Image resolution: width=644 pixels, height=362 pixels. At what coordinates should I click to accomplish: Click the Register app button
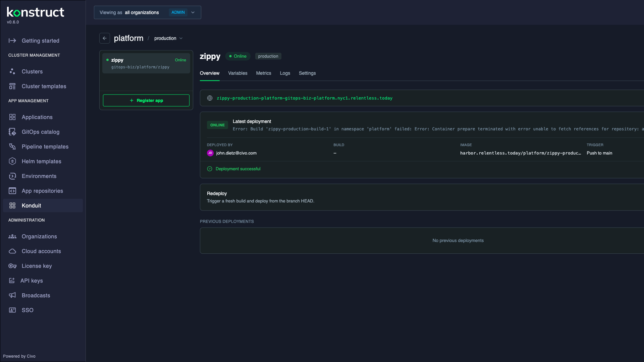click(146, 101)
